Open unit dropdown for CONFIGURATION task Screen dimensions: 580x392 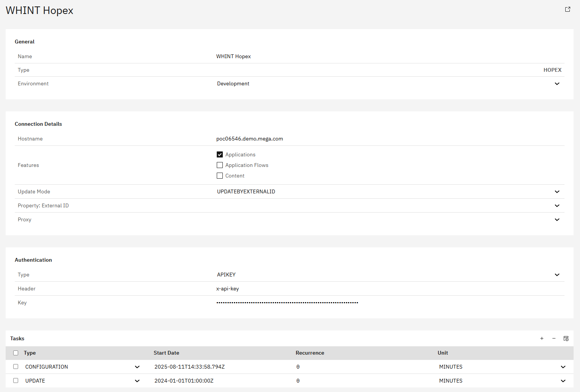coord(503,367)
